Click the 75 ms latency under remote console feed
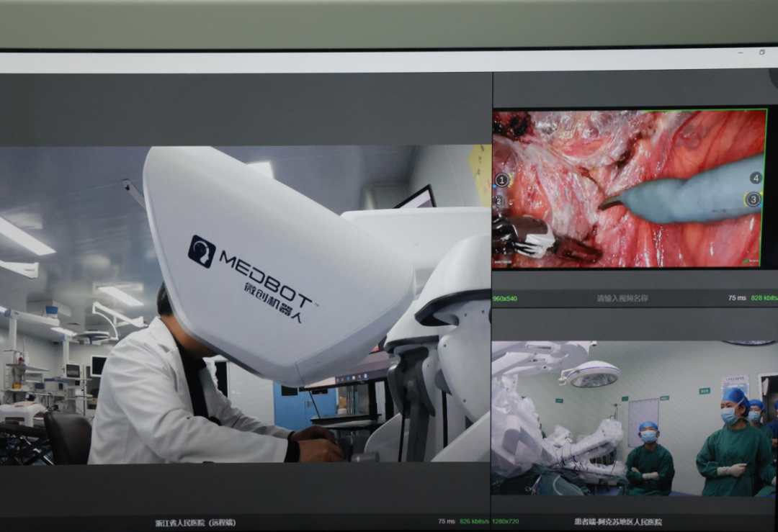This screenshot has height=532, width=778. pyautogui.click(x=446, y=522)
